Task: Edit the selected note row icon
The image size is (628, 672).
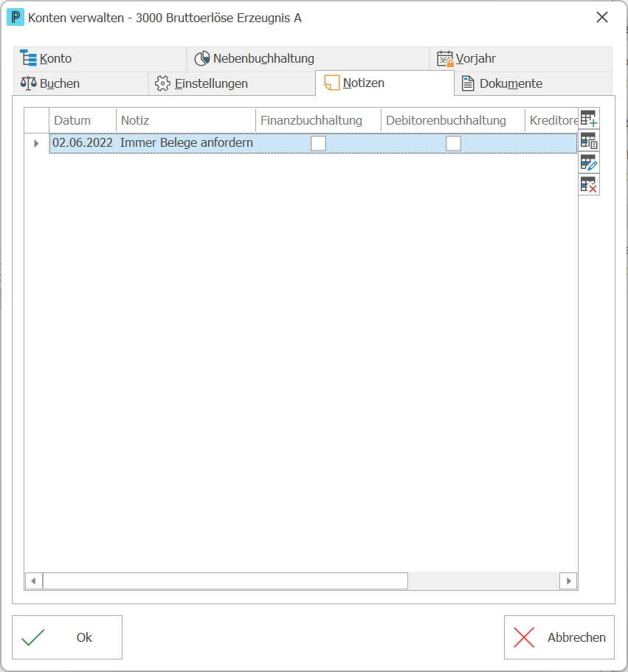Action: click(589, 163)
